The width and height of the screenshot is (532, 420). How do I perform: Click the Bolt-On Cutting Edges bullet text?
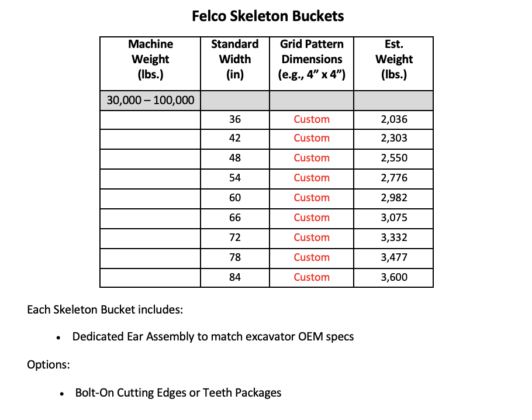pos(178,393)
